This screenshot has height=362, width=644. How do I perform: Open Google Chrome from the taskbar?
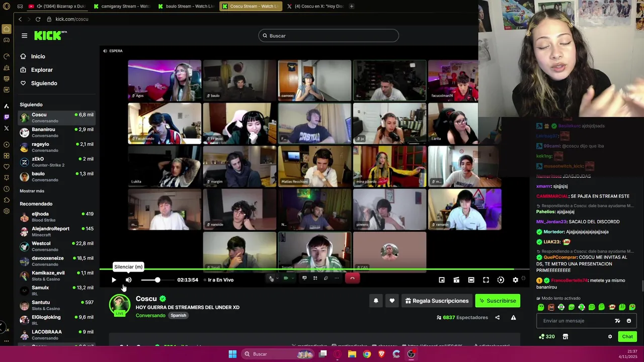[x=367, y=354]
